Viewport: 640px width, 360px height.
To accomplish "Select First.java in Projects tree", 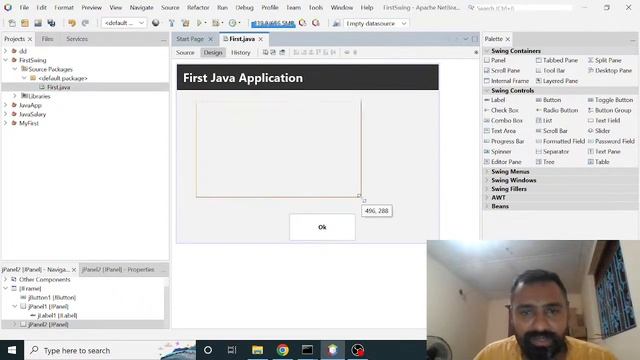I will pos(58,87).
